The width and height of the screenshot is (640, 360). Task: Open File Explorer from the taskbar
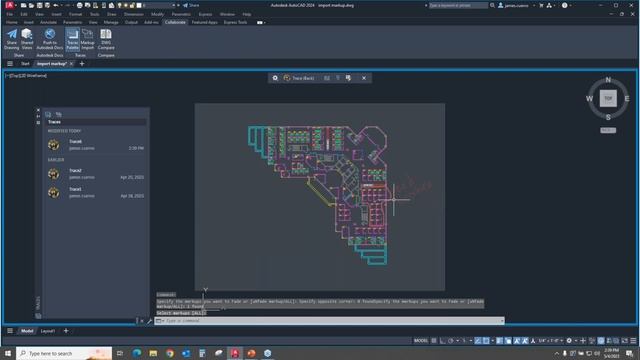pyautogui.click(x=153, y=353)
